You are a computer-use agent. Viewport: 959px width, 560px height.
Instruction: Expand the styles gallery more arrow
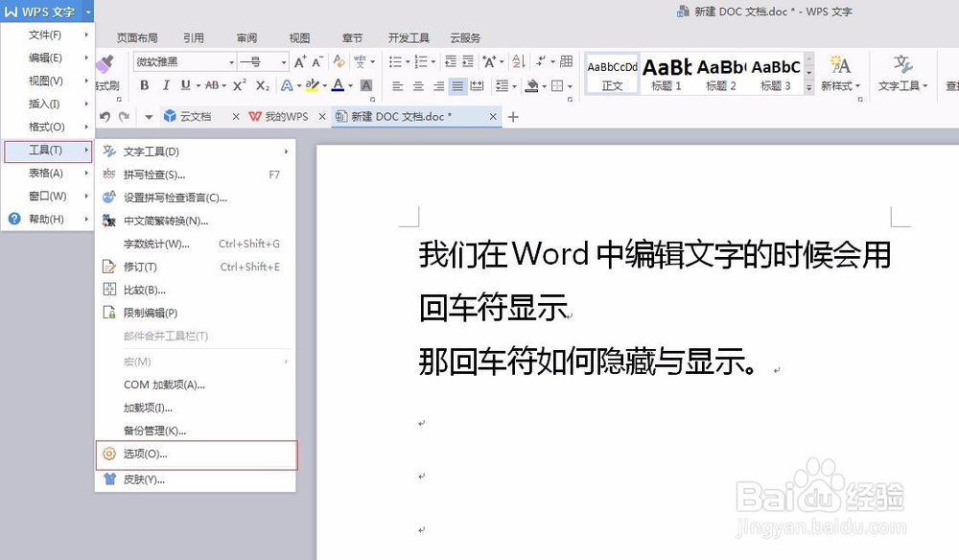tap(809, 87)
